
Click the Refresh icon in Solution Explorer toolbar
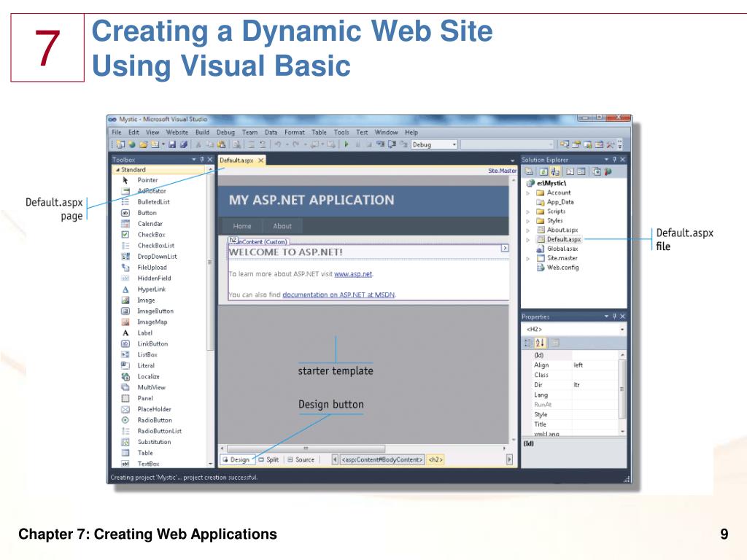point(543,171)
